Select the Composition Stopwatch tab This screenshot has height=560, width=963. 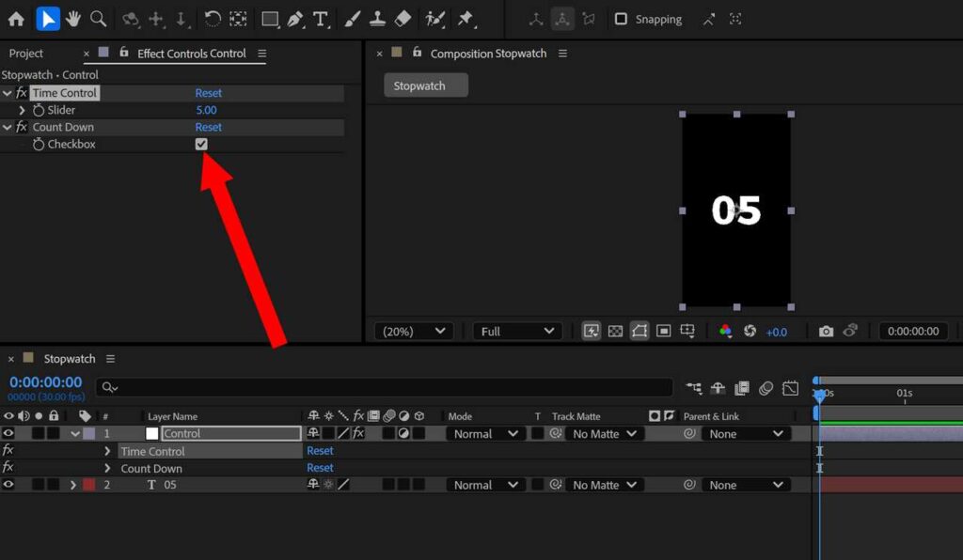[x=488, y=54]
